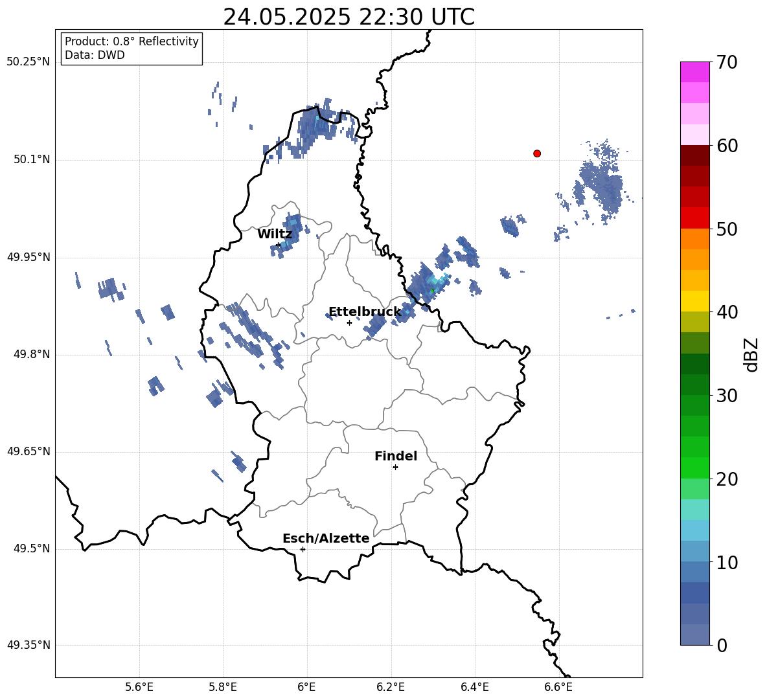Click the yellow colorbar segment near 40
This screenshot has height=700, width=767.
tap(695, 301)
